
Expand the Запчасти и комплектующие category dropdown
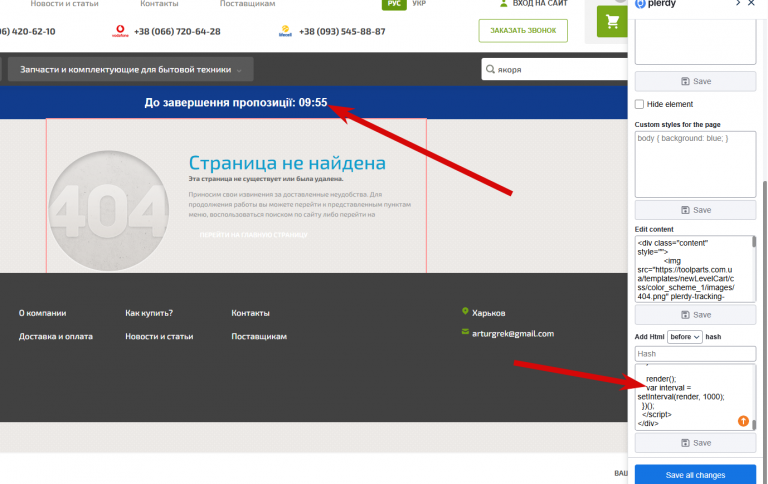131,69
